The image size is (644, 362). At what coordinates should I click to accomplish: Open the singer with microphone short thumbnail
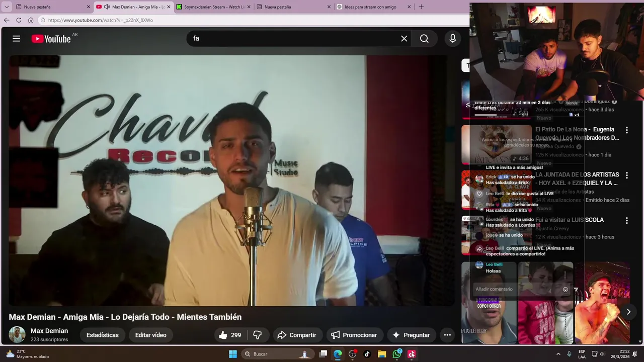pos(602,303)
